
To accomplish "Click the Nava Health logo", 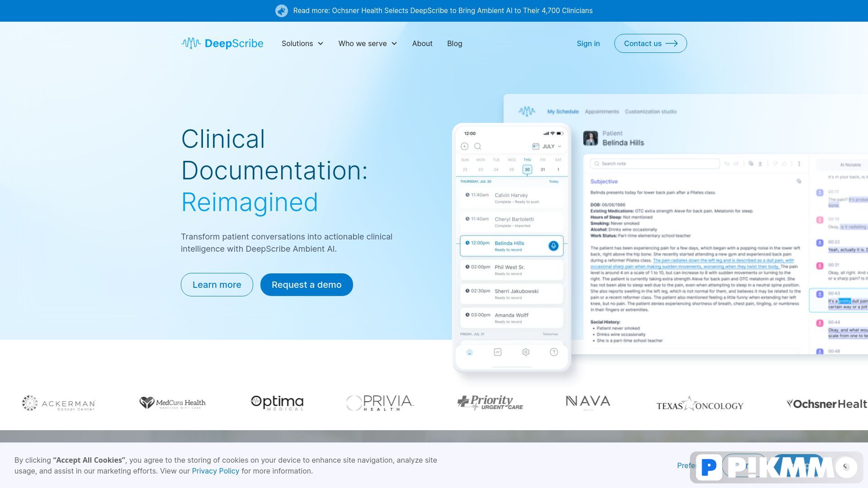I will (588, 402).
